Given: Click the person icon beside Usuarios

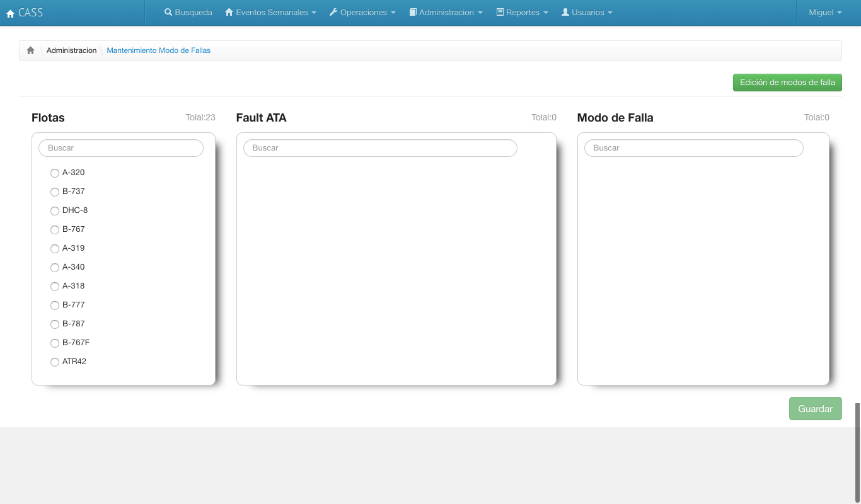Looking at the screenshot, I should coord(565,12).
